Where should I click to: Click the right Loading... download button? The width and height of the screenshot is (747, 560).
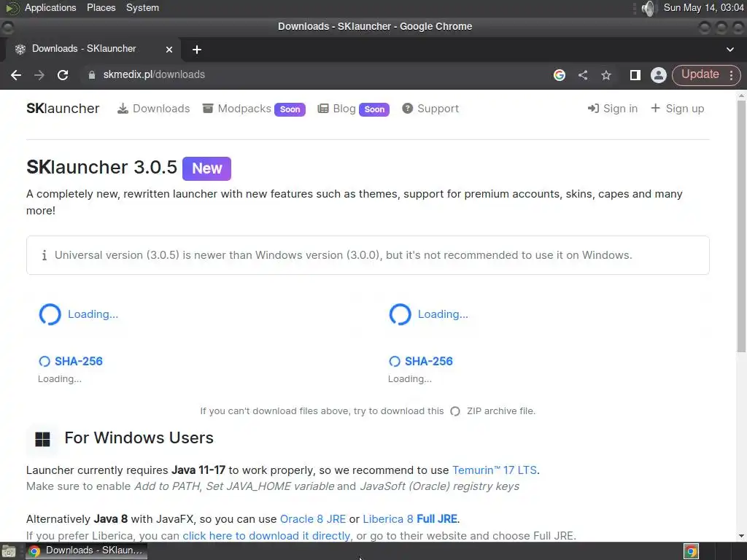(x=429, y=314)
